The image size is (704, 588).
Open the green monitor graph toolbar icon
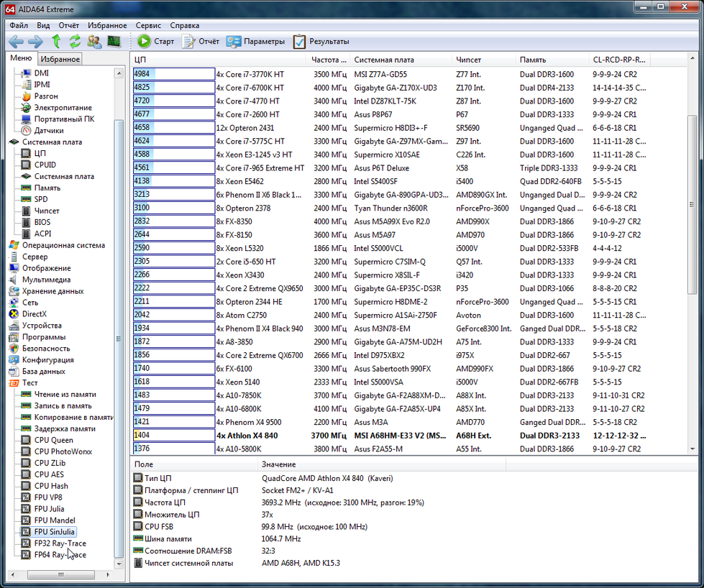click(114, 42)
